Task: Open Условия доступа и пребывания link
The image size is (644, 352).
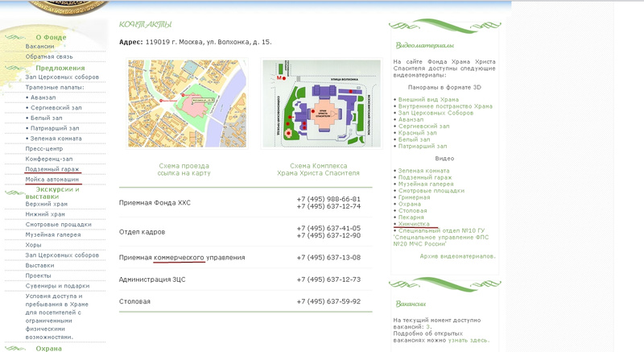Action: [56, 317]
